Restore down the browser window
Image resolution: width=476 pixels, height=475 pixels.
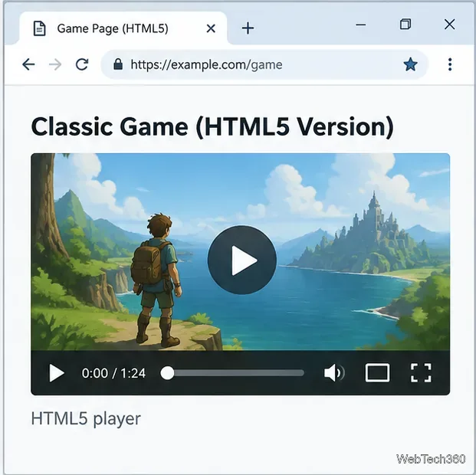point(405,24)
